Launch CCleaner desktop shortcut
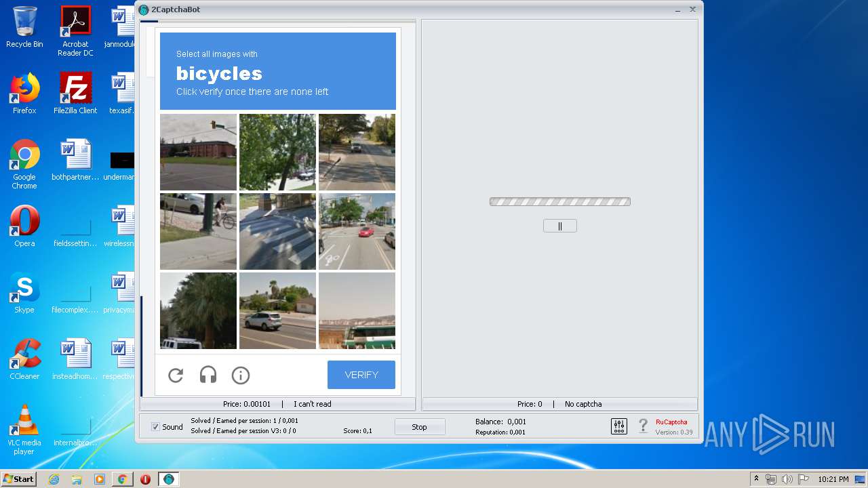Viewport: 868px width, 488px height. tap(24, 359)
